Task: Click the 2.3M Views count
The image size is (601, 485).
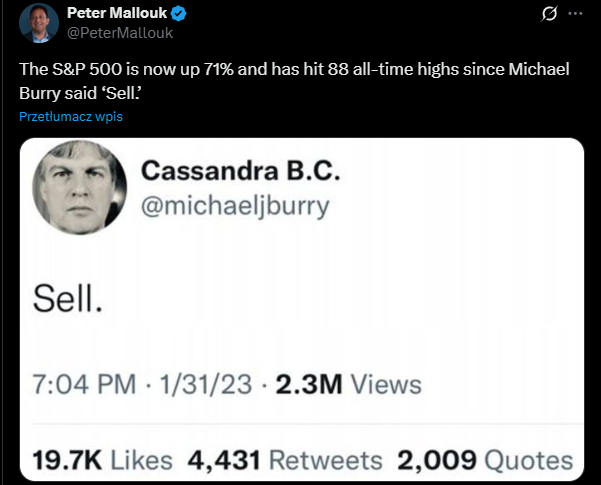Action: click(x=345, y=384)
